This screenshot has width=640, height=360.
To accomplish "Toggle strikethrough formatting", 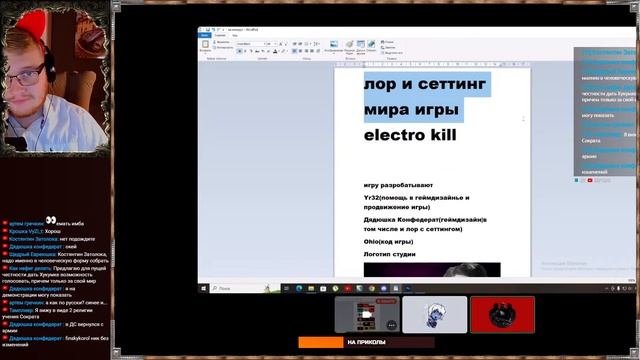I will 257,51.
